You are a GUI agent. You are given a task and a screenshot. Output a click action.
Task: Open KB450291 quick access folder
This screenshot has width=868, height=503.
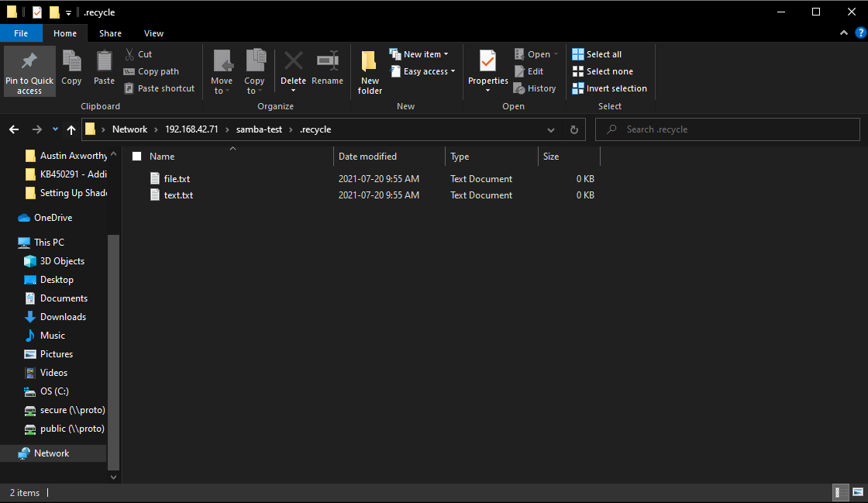click(66, 174)
